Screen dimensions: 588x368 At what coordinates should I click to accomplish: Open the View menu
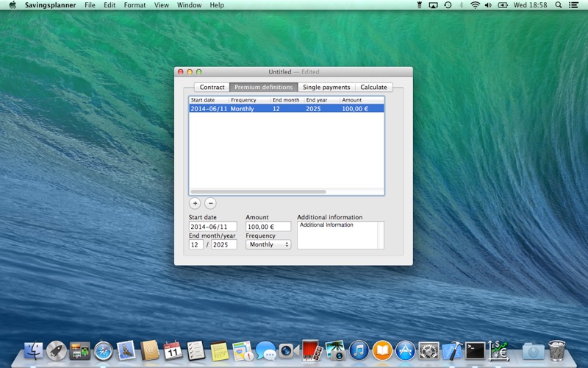(x=162, y=5)
